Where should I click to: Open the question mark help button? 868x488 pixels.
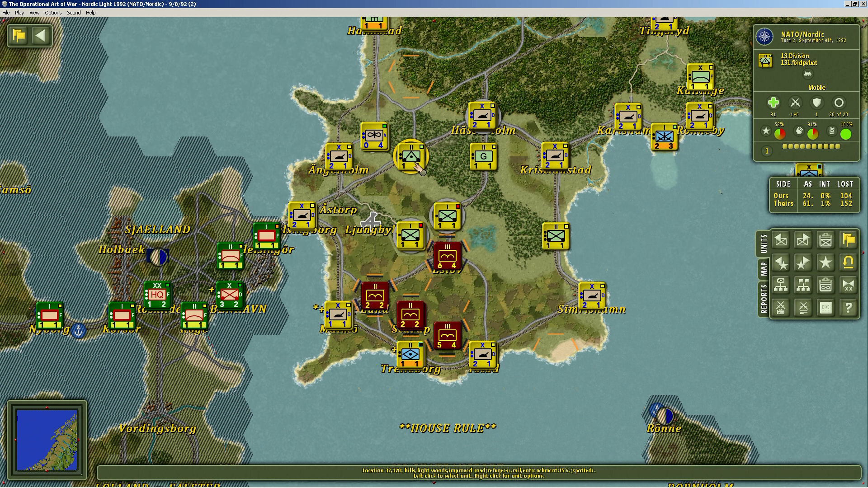849,308
